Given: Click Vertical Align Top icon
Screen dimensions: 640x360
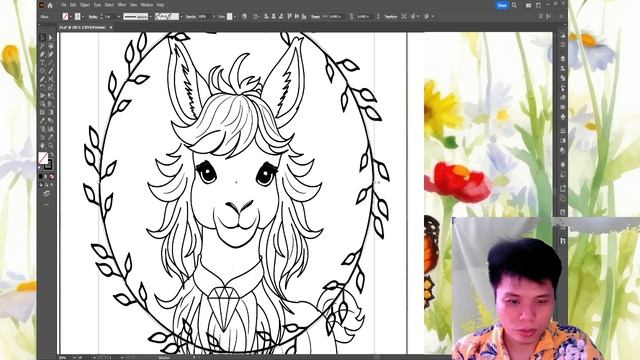Looking at the screenshot, I should (x=289, y=16).
